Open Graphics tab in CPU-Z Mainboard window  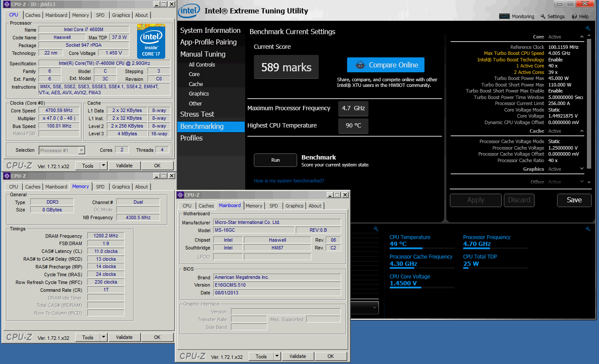coord(295,206)
